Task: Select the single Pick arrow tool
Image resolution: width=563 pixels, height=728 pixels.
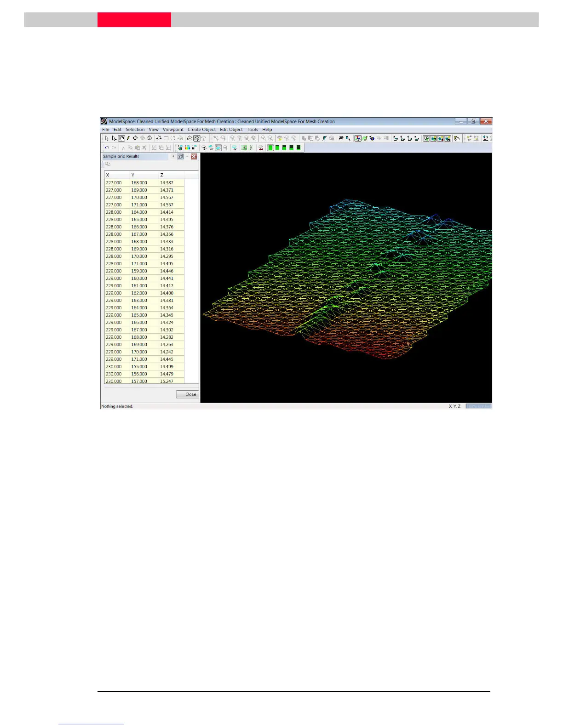Action: 107,138
